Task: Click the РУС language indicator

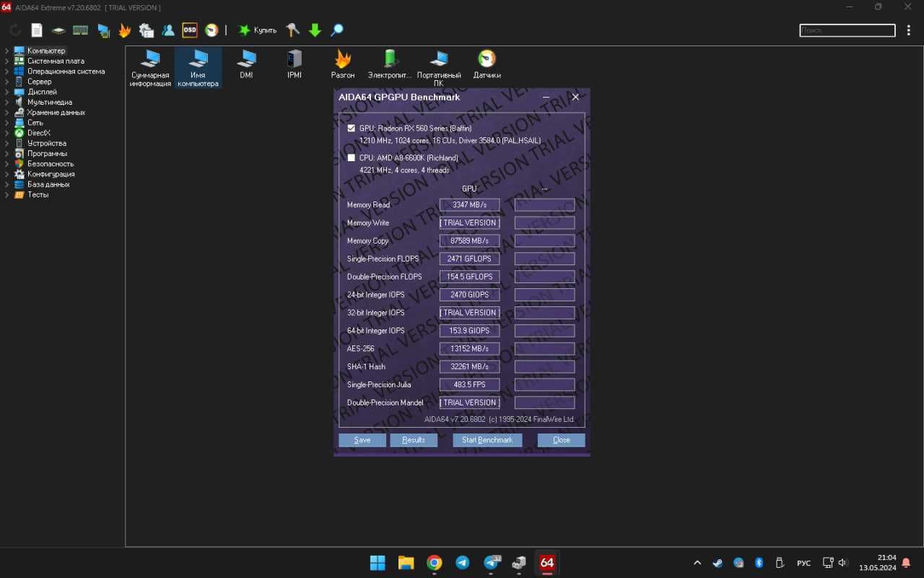Action: coord(803,563)
